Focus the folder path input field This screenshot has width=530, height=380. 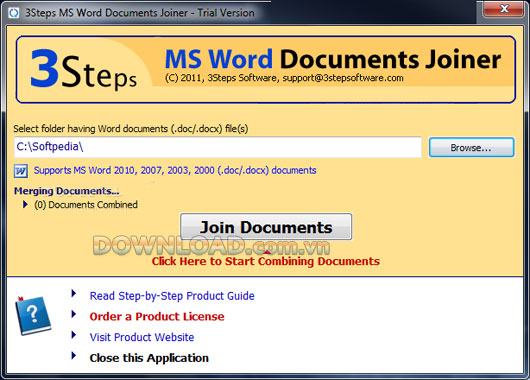(218, 147)
